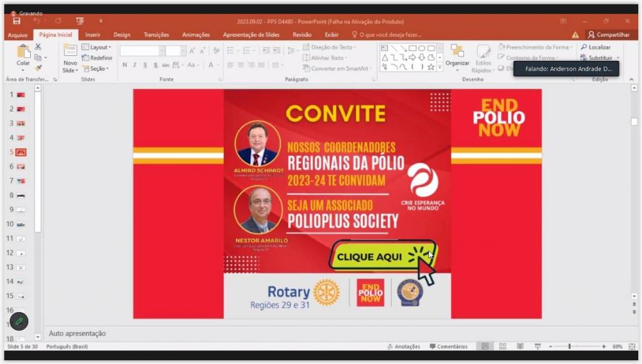Open the Organizar arrange tool
Screen dimensions: 642x364
[457, 54]
